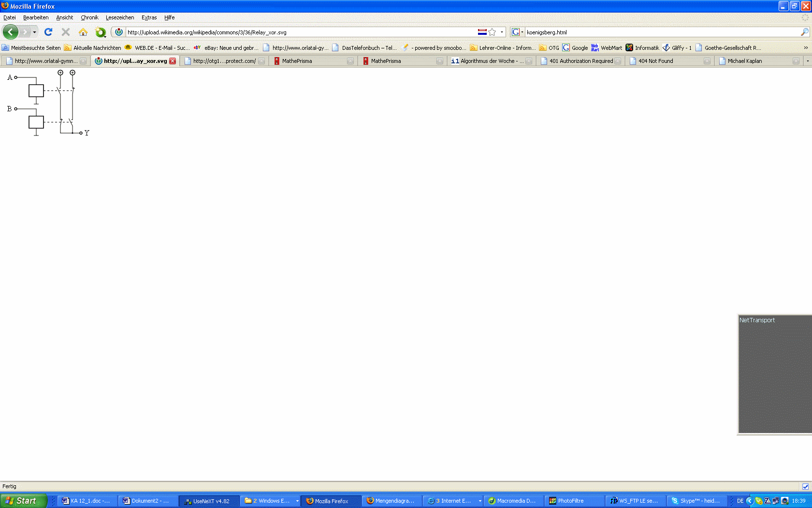Switch to the Michael Kaplan tab
Viewport: 812px width, 508px height.
tap(758, 61)
